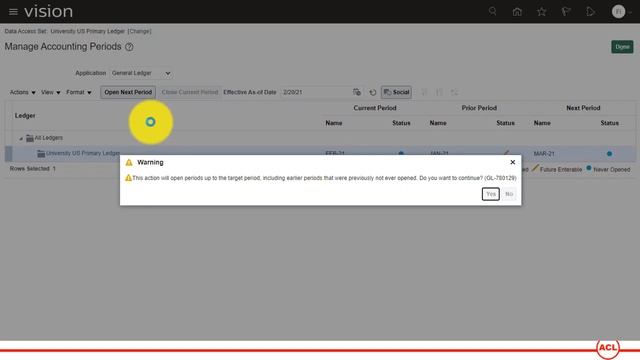640x360 pixels.
Task: Click the Current Period column header
Action: (x=375, y=108)
